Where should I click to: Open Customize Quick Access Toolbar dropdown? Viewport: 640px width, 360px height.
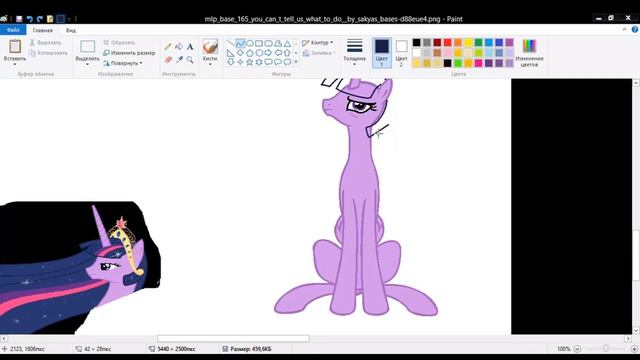[x=69, y=19]
